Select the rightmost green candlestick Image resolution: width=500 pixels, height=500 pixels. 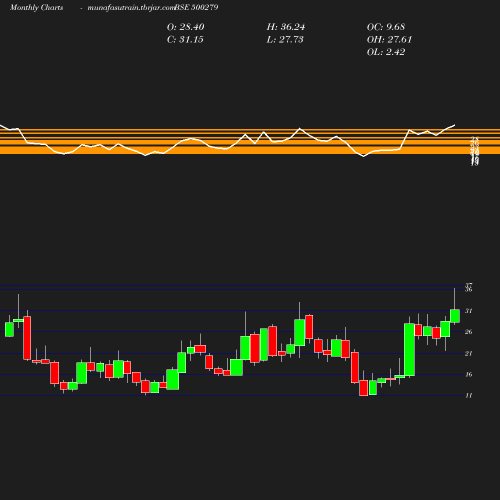pyautogui.click(x=455, y=316)
